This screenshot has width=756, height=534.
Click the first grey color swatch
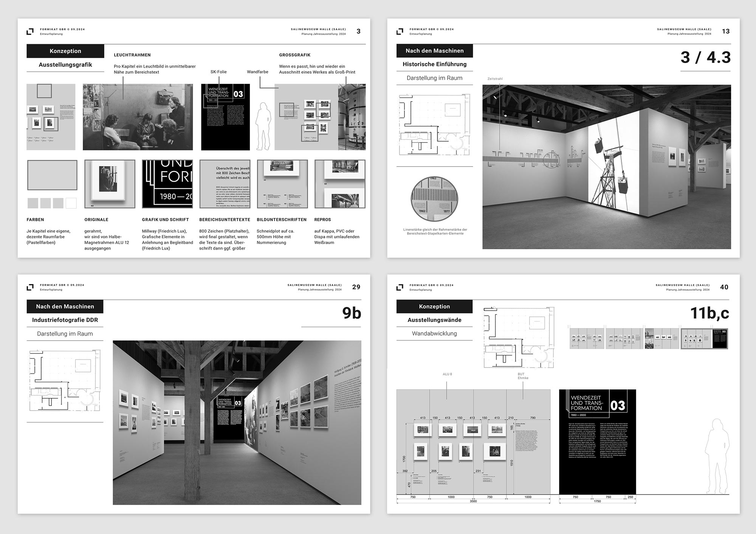[x=33, y=203]
